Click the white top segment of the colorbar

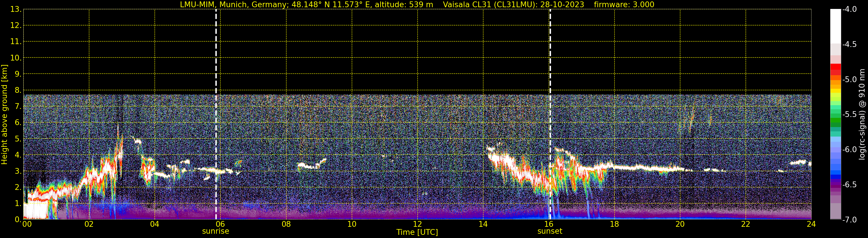tap(835, 26)
